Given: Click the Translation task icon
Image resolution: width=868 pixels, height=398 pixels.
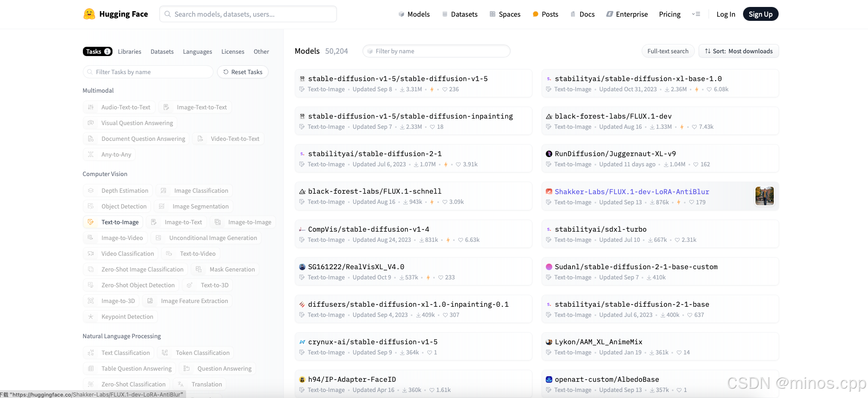Looking at the screenshot, I should 181,384.
